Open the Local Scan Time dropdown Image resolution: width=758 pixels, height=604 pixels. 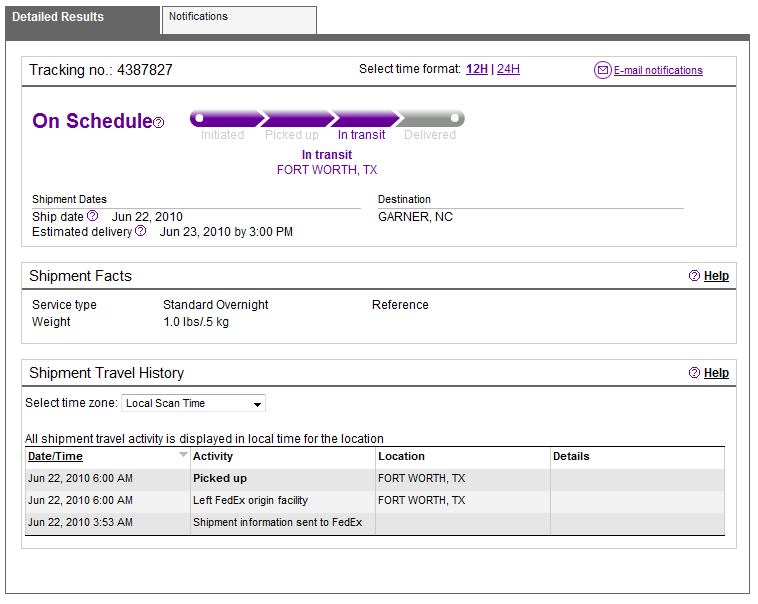tap(193, 403)
